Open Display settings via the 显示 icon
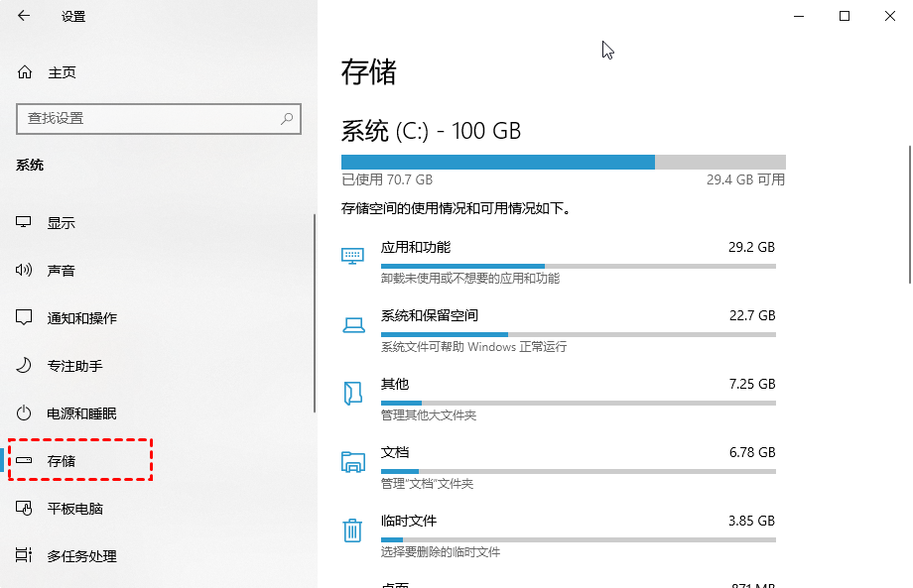This screenshot has width=913, height=588. pyautogui.click(x=23, y=222)
